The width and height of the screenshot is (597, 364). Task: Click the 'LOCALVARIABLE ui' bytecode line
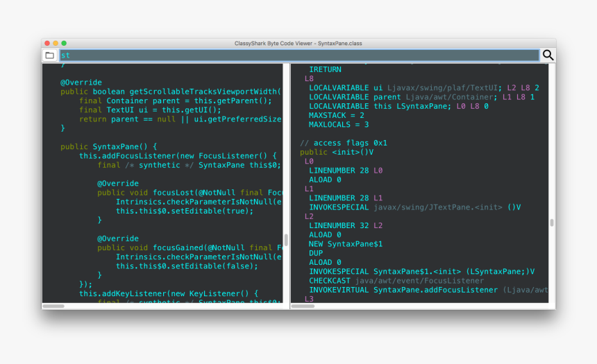[x=423, y=88]
